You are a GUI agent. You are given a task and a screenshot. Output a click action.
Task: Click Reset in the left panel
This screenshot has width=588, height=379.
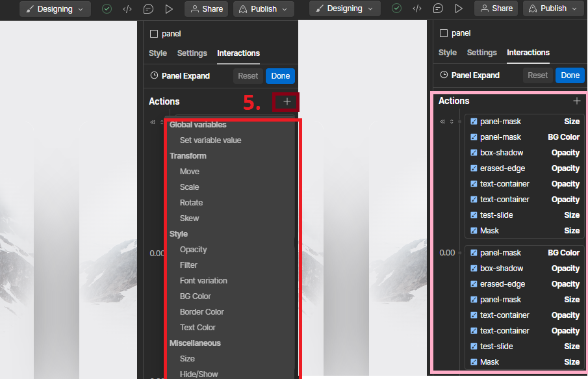248,76
